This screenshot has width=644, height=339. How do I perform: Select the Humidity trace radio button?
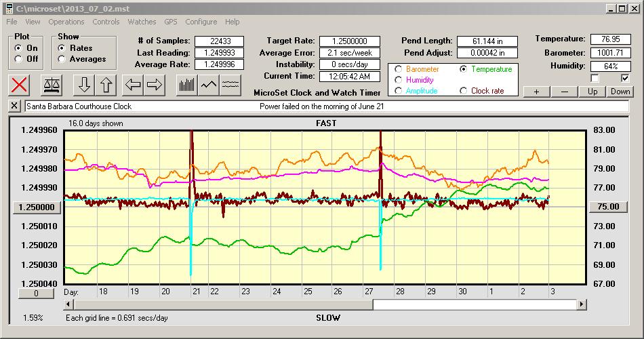[398, 80]
